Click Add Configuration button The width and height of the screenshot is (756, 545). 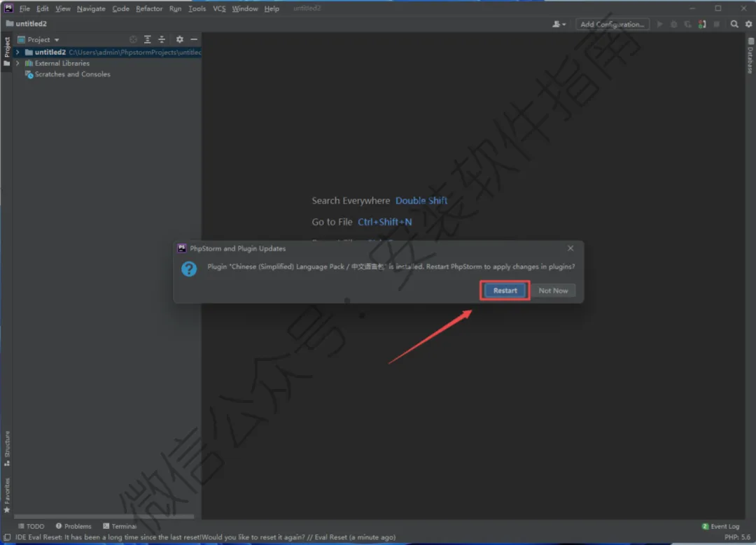612,24
